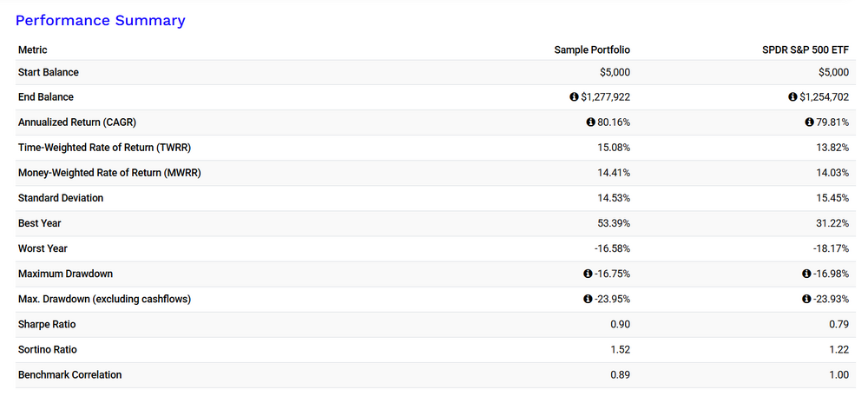Viewport: 868px width, 403px height.
Task: Click the Benchmark Correlation row label
Action: point(69,374)
